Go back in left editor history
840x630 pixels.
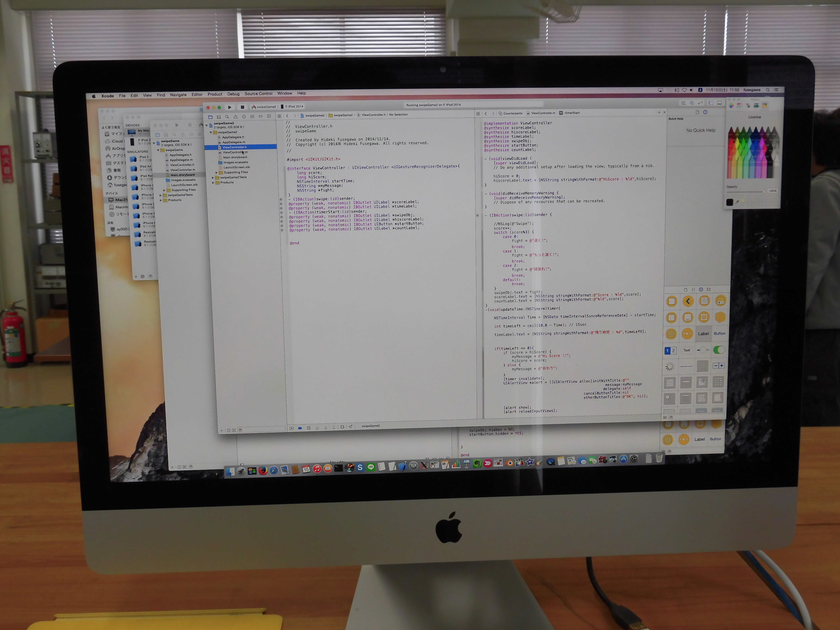(x=287, y=116)
